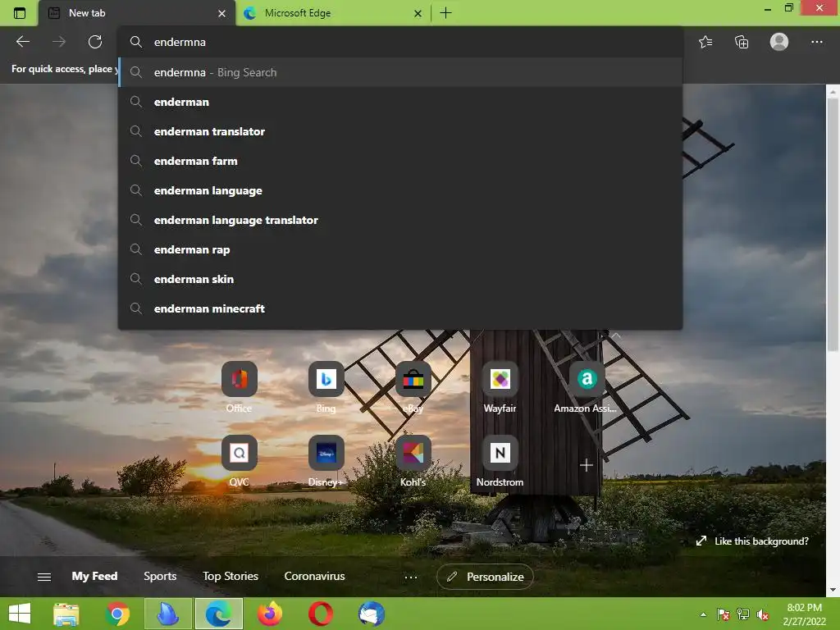Select endermna - Bing Search suggestion
The image size is (840, 630).
[x=400, y=72]
